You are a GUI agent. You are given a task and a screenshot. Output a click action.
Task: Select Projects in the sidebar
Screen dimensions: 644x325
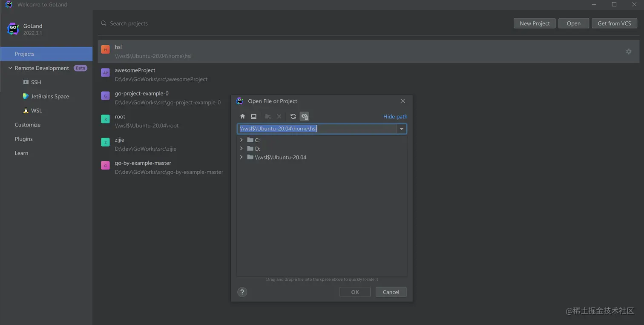click(x=46, y=54)
